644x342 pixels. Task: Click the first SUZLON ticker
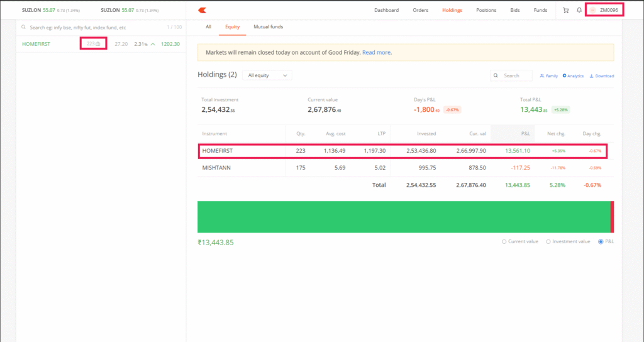click(x=51, y=10)
